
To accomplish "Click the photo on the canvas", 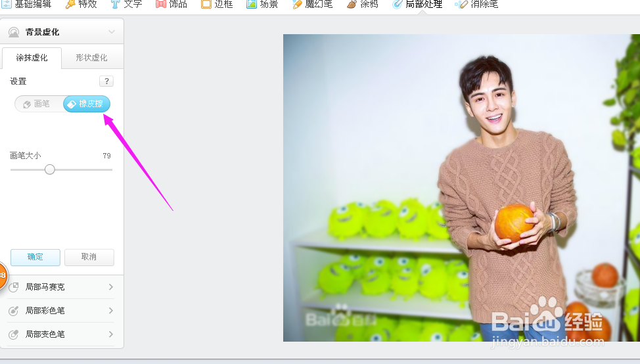I will pos(461,188).
